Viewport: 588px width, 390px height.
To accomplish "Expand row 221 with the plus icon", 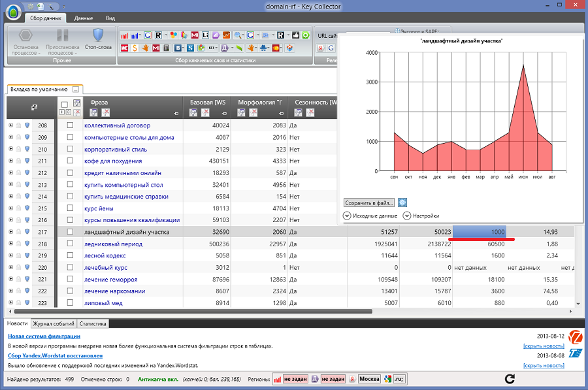I will click(x=11, y=279).
